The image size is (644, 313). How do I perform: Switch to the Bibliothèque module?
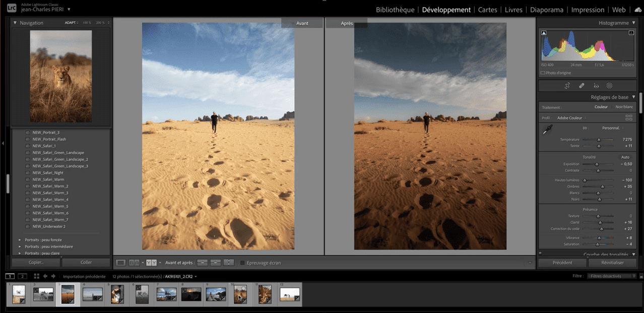[x=395, y=10]
